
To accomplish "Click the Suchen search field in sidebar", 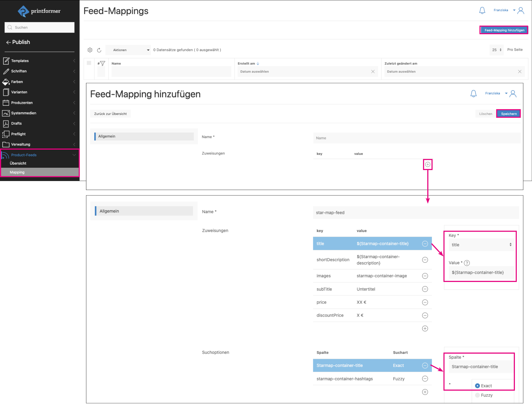I will point(40,27).
